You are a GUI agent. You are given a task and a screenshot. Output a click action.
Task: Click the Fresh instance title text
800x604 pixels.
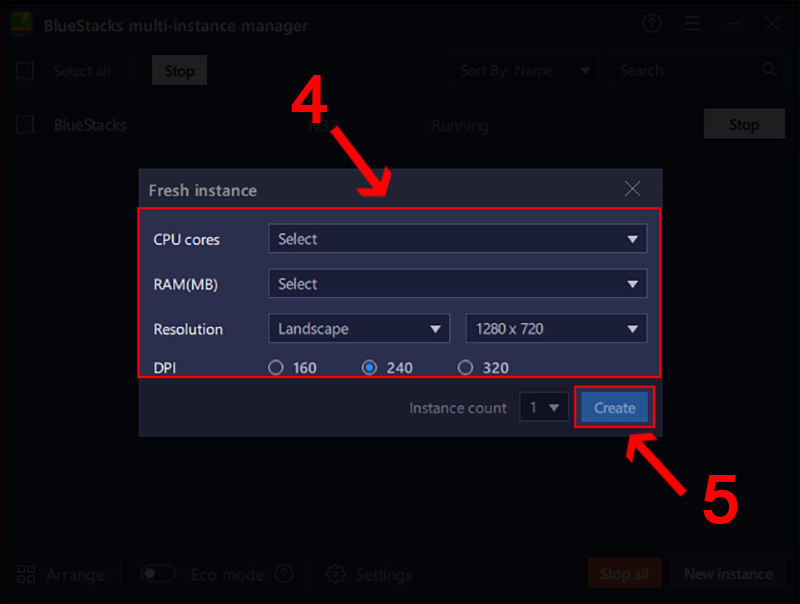click(x=203, y=190)
